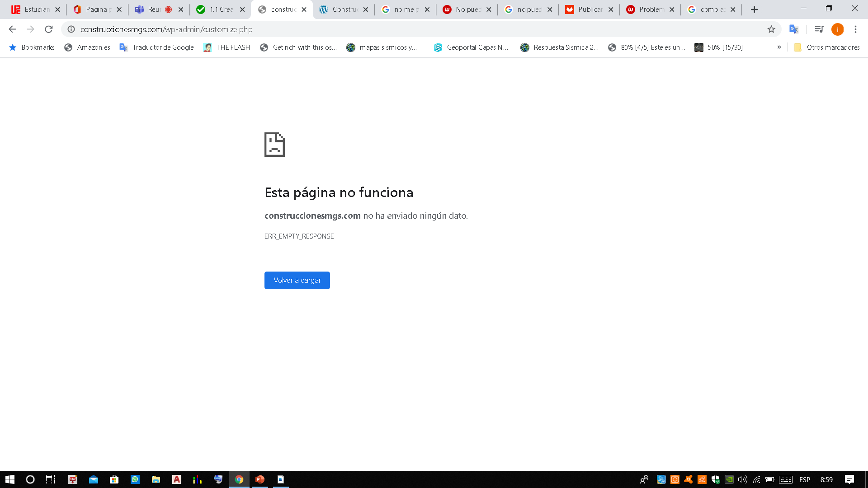The height and width of the screenshot is (488, 868).
Task: Open Wi-Fi network tray icon
Action: (756, 479)
